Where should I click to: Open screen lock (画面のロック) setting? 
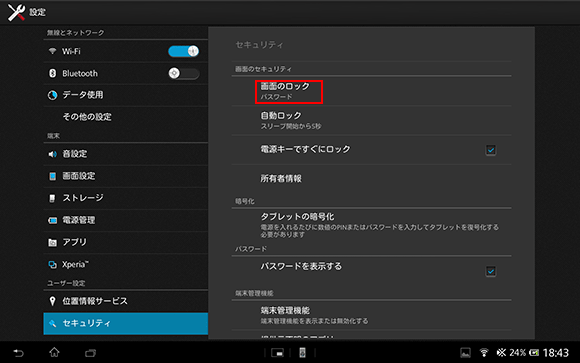371,91
